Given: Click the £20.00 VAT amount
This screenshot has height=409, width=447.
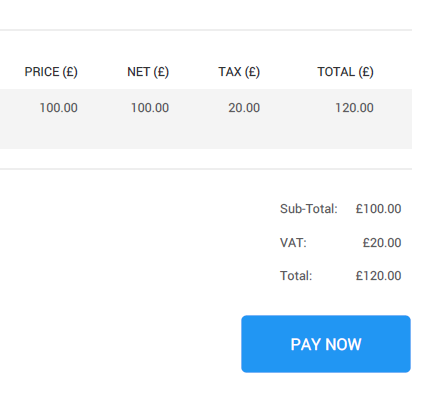Looking at the screenshot, I should coord(382,243).
